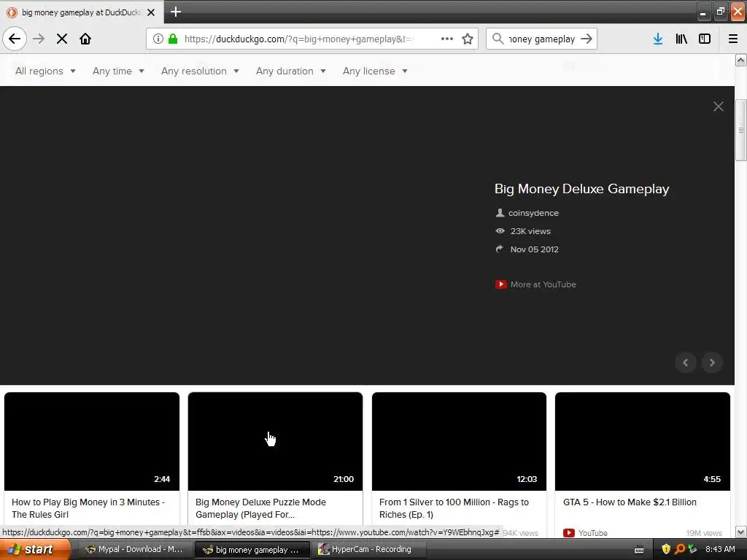Open Big Money Deluxe Puzzle Mode Gameplay title
Viewport: 747px width, 560px height.
260,508
